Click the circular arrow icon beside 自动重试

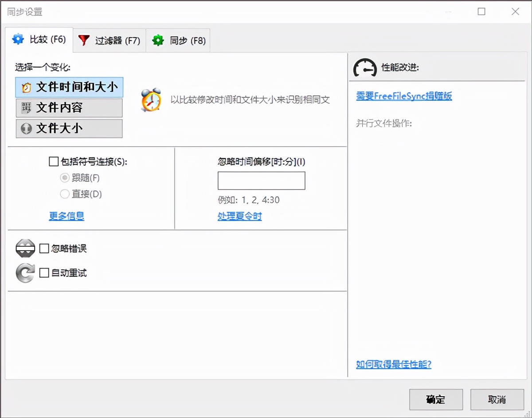[x=25, y=273]
